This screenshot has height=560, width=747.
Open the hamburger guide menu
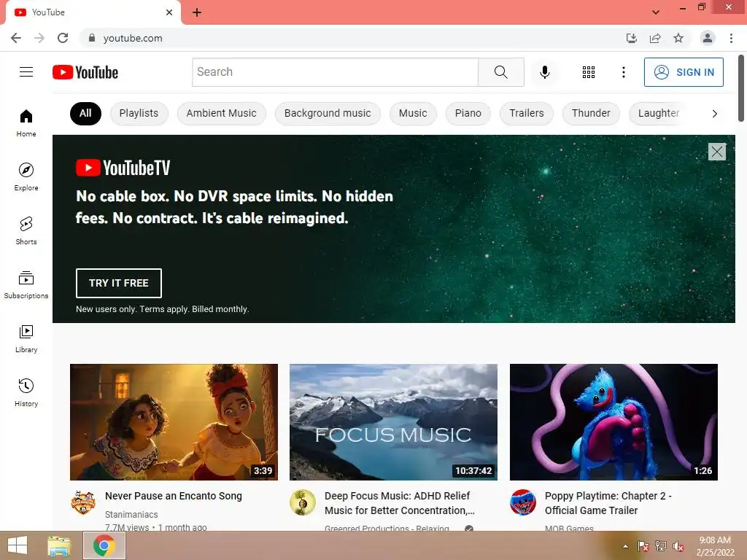click(26, 72)
